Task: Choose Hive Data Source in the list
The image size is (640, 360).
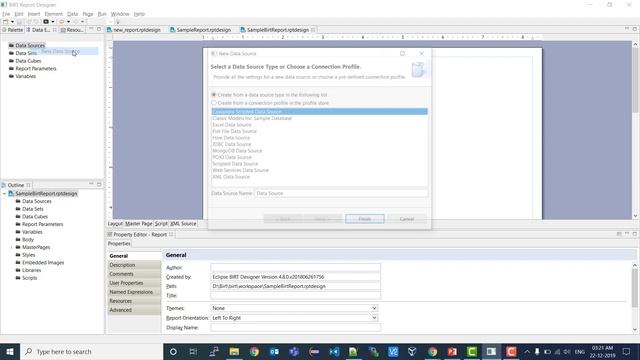Action: [231, 138]
